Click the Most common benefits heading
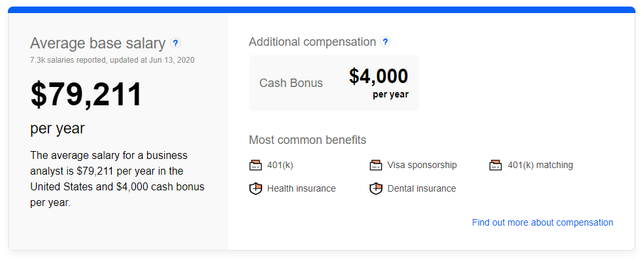This screenshot has width=644, height=259. coord(308,140)
